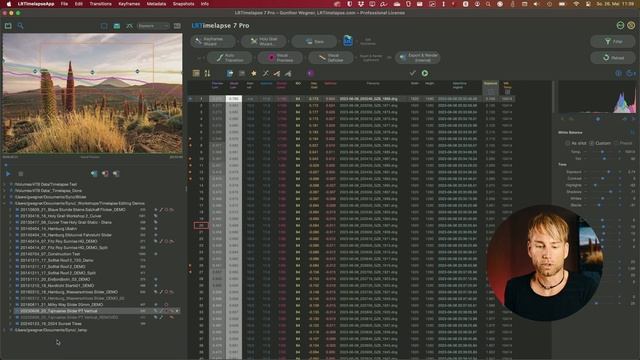The width and height of the screenshot is (640, 360).
Task: Click the blue Lightroom export icon
Action: [348, 41]
